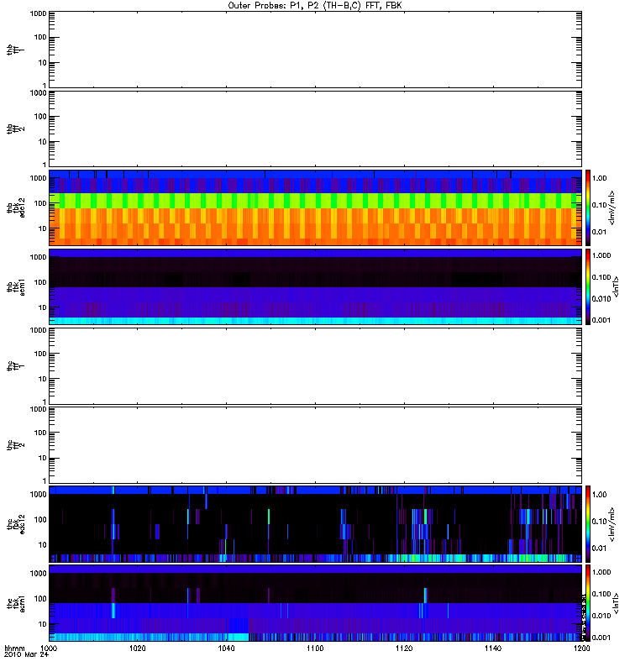Click the thc fbk scm1 spectrogram panel

point(315,603)
